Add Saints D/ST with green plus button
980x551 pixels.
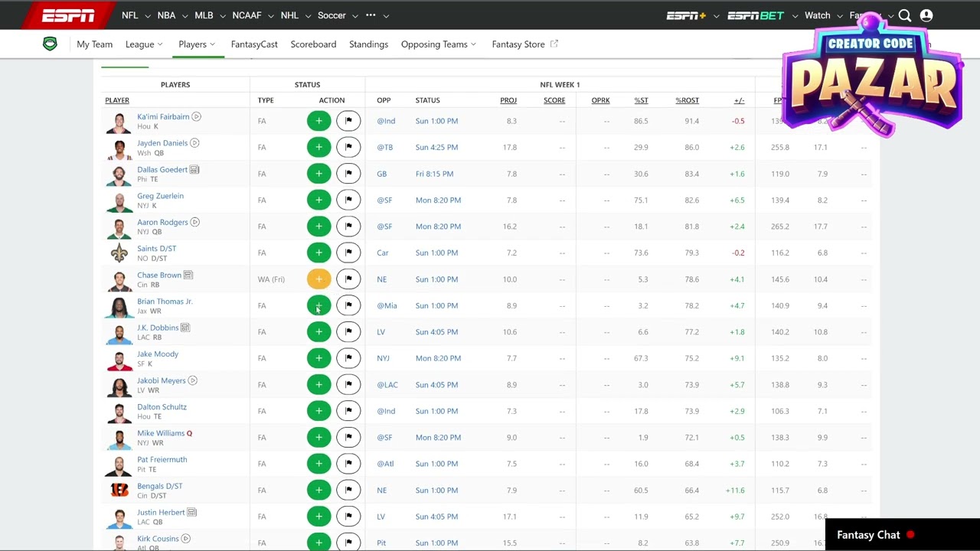(x=318, y=253)
